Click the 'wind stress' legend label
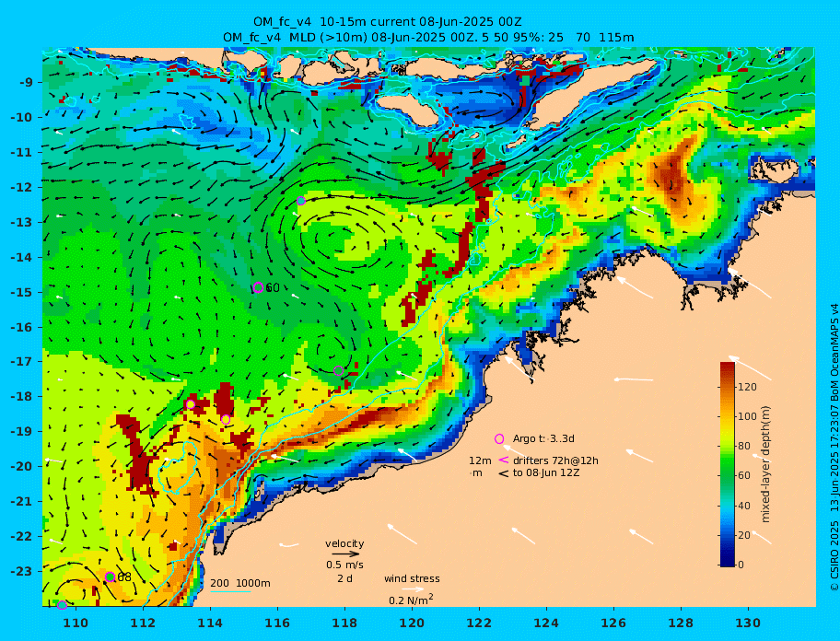The image size is (840, 641). tap(412, 578)
